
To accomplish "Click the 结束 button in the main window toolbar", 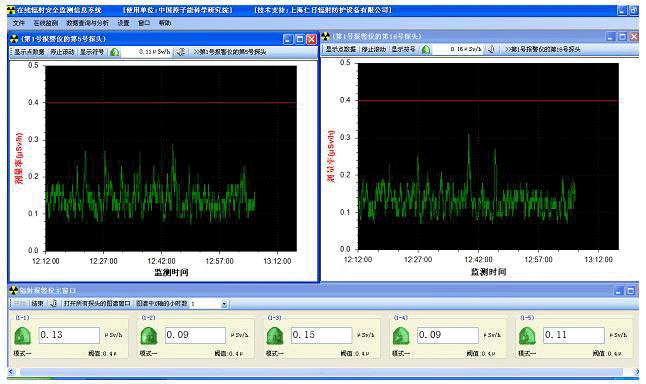I will tap(37, 304).
